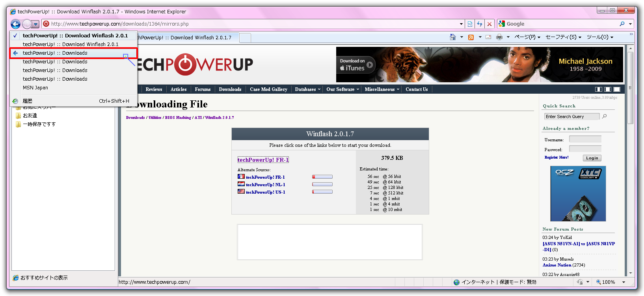
Task: Expand the Home button dropdown arrow
Action: pyautogui.click(x=462, y=37)
